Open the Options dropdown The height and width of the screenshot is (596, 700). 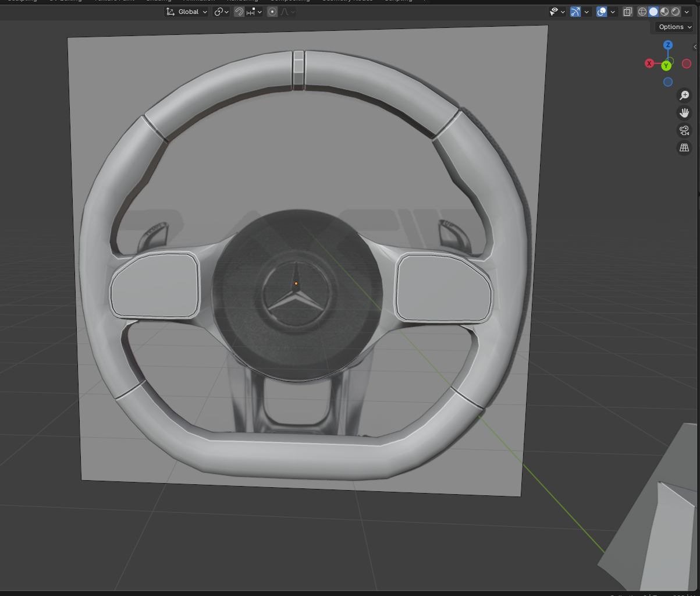coord(675,27)
